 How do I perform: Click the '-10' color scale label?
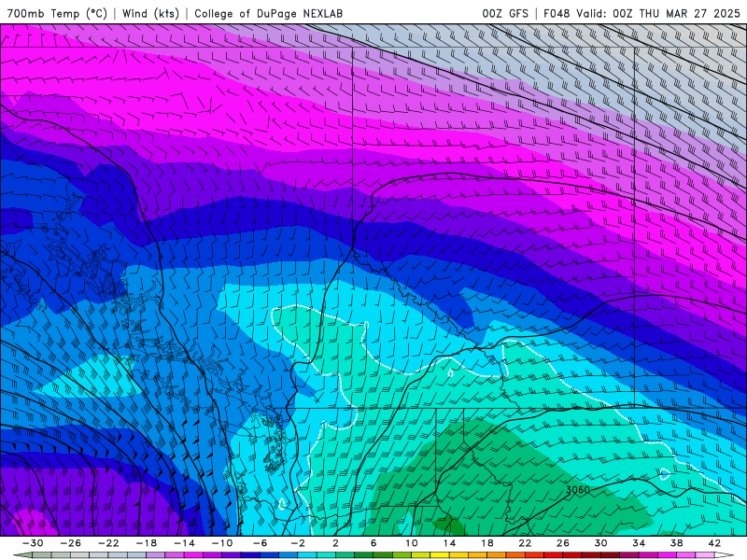click(222, 543)
